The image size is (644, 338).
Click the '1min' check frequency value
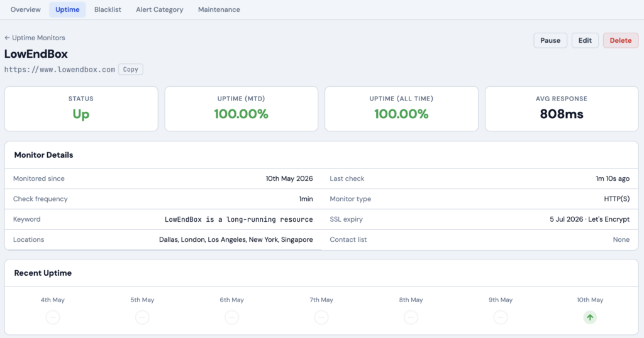pyautogui.click(x=306, y=199)
